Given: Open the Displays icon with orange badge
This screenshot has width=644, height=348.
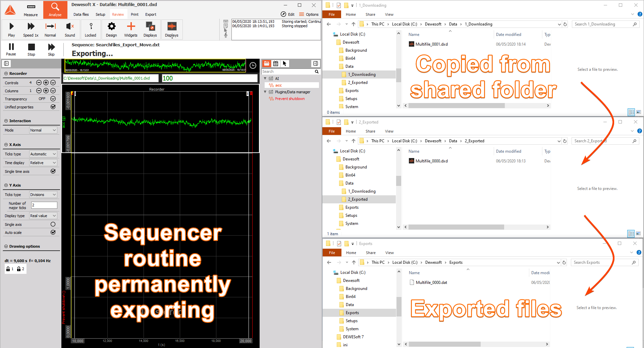Looking at the screenshot, I should [x=150, y=29].
